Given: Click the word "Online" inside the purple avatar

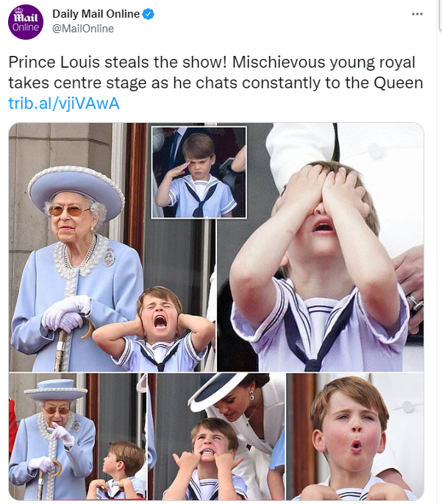Looking at the screenshot, I should [26, 27].
